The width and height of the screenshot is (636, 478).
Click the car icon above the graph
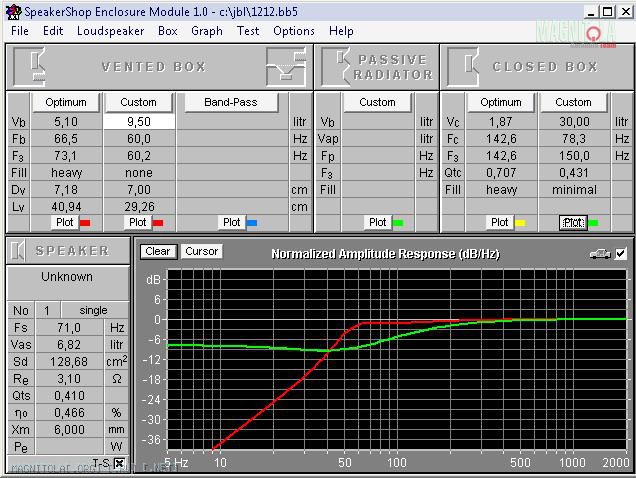coord(600,254)
